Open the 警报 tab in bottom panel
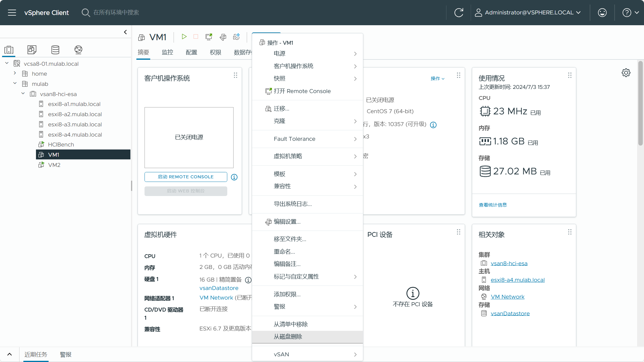644x362 pixels. [66, 354]
